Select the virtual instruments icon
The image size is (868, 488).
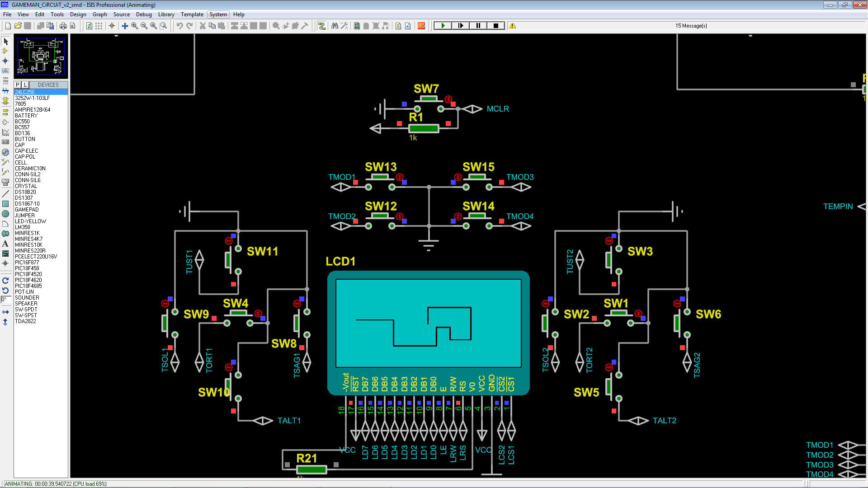click(5, 183)
